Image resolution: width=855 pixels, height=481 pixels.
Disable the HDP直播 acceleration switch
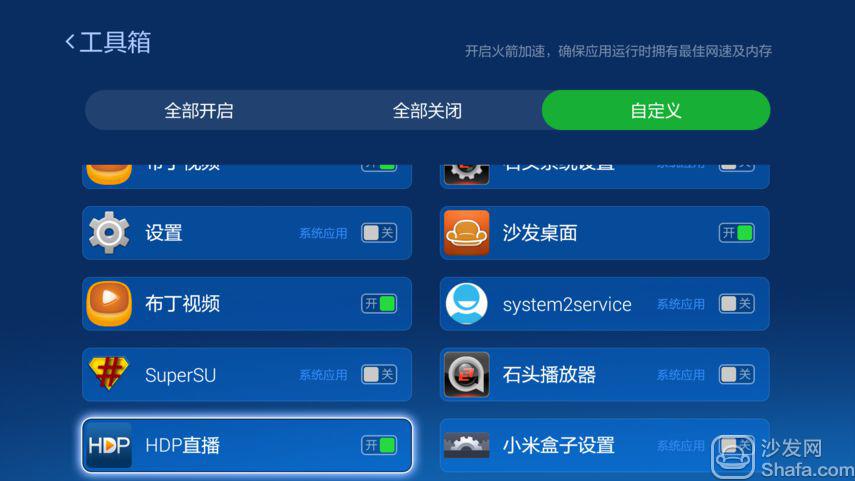(x=379, y=445)
